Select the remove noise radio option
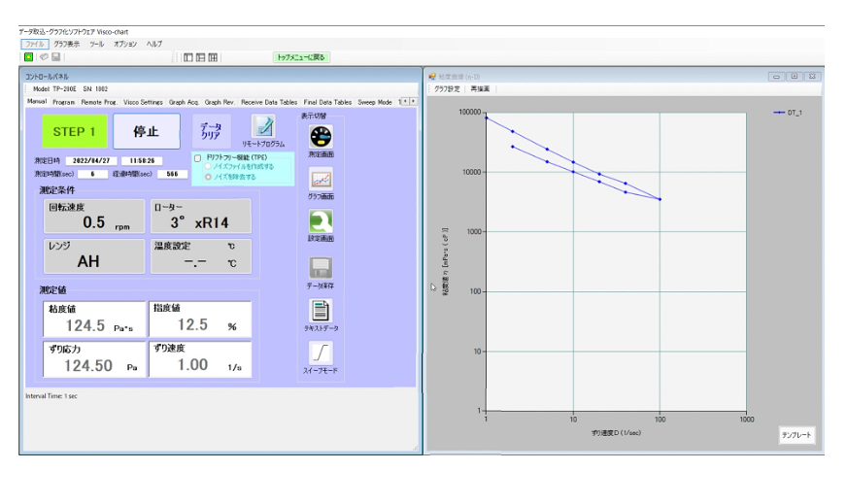Screen dimensions: 847x504 (208, 177)
